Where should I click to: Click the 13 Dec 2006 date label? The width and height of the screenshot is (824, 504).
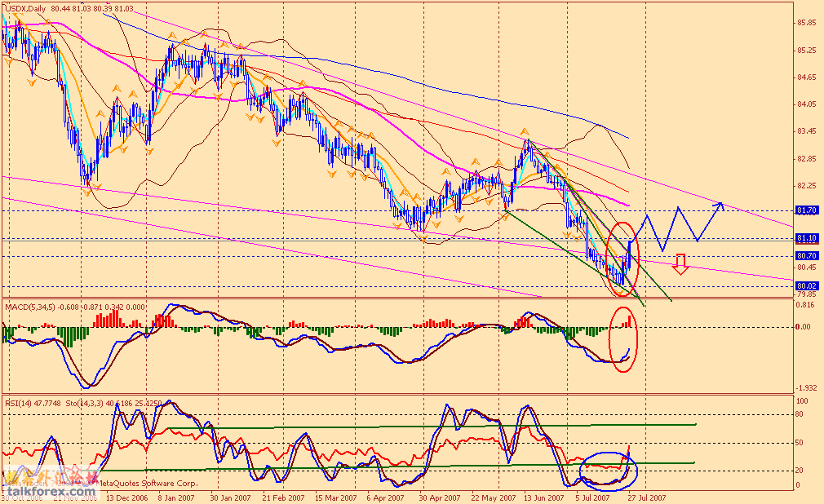[x=126, y=497]
